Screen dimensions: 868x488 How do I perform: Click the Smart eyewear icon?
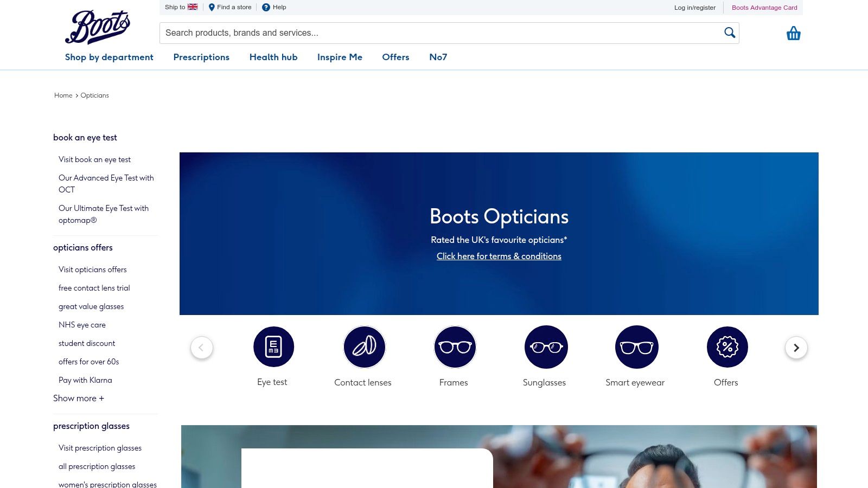point(636,347)
